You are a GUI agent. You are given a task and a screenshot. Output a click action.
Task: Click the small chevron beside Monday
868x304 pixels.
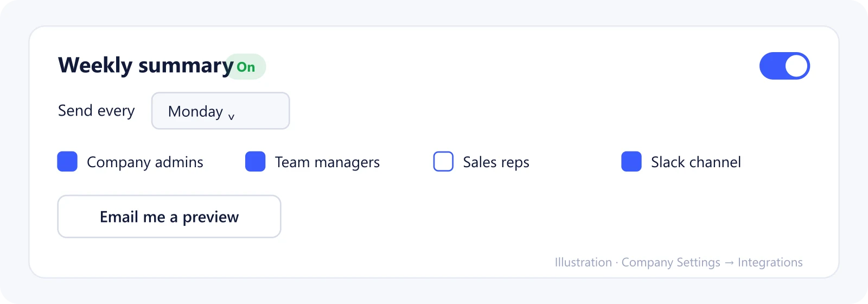pyautogui.click(x=232, y=116)
